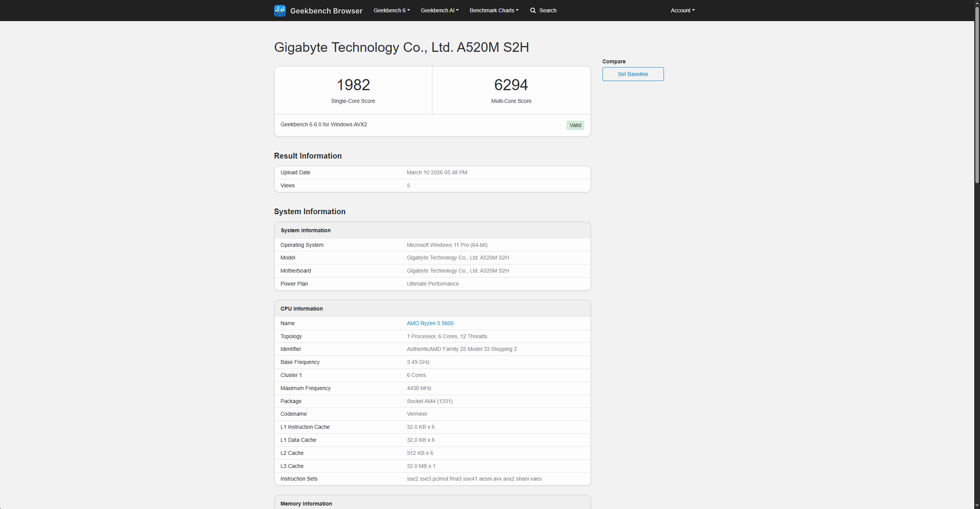The width and height of the screenshot is (980, 509).
Task: Click the Set Baseline button
Action: click(632, 74)
